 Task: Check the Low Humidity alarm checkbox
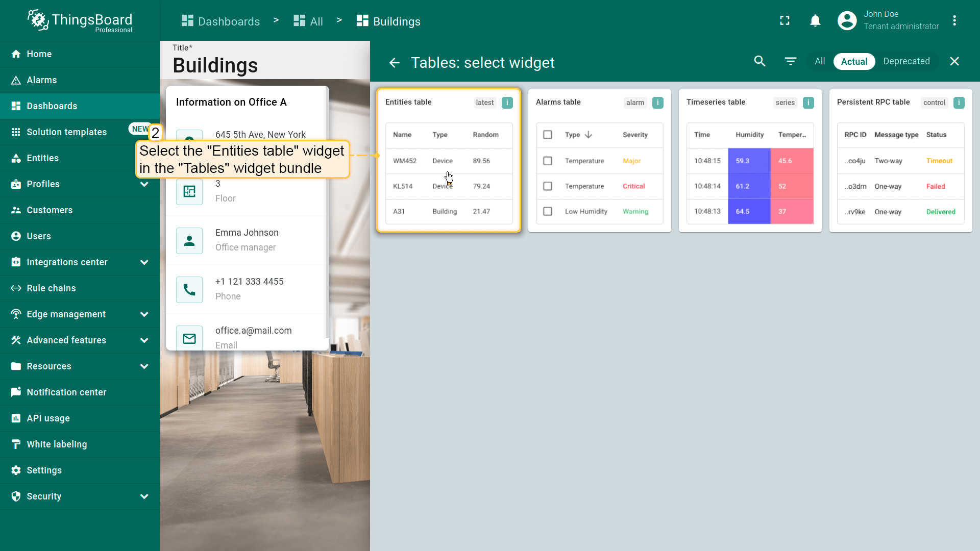(548, 211)
